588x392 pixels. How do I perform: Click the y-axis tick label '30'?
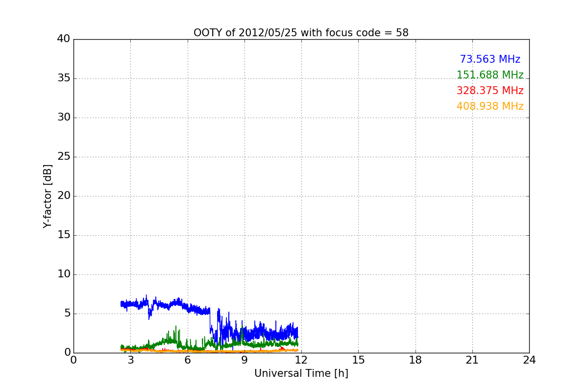(x=64, y=118)
